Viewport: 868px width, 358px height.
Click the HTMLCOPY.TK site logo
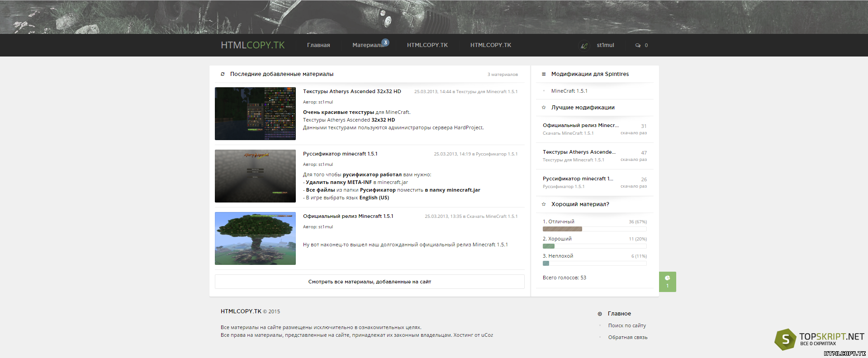click(x=253, y=45)
